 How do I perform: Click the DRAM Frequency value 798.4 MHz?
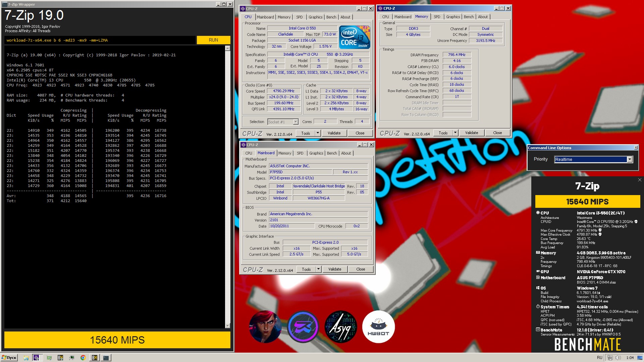click(457, 55)
